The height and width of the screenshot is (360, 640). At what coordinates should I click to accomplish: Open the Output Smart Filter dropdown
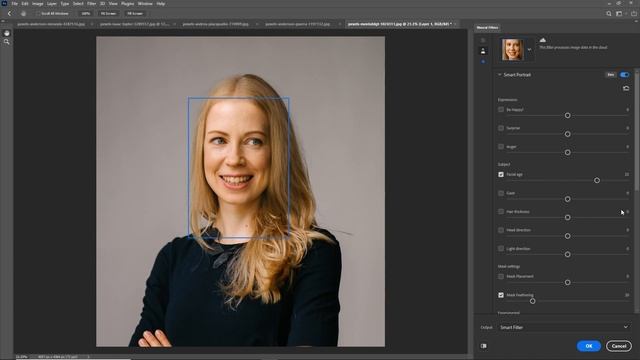564,327
